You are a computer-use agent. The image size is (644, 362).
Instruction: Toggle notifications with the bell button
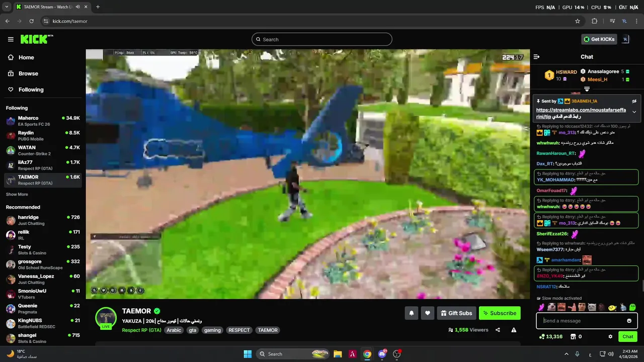tap(412, 313)
